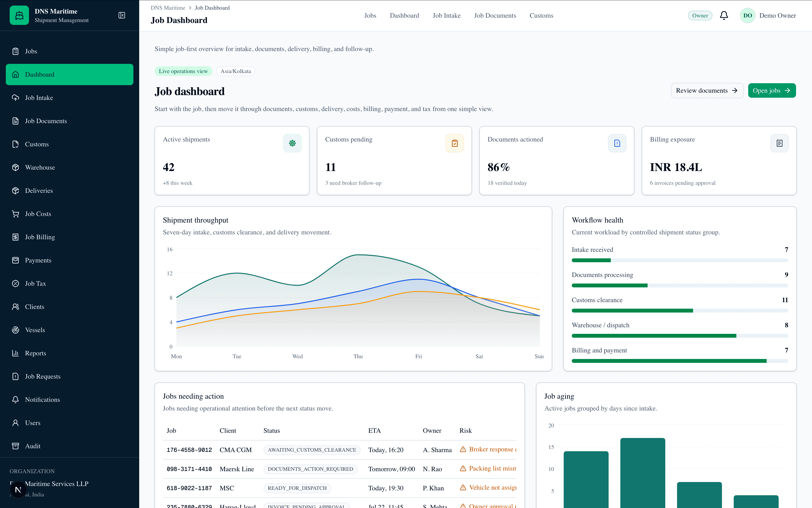Screen dimensions: 812x508
Task: Click the invoice icon on Billing exposure card
Action: click(779, 143)
